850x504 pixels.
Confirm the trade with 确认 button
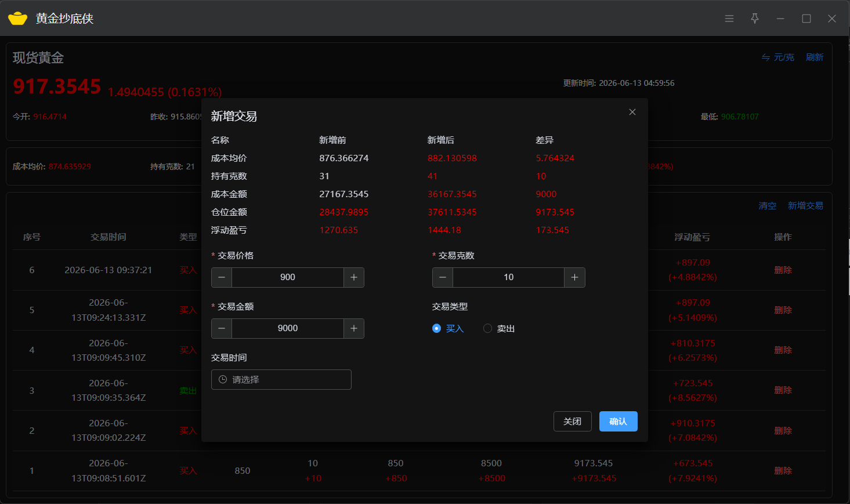pos(618,422)
